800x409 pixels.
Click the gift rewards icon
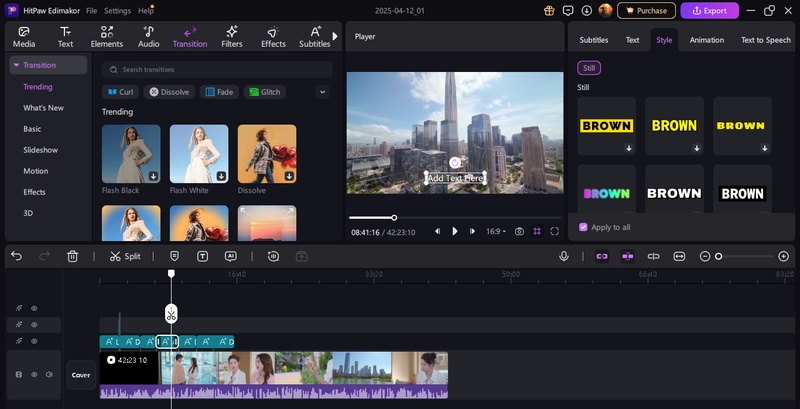point(549,11)
